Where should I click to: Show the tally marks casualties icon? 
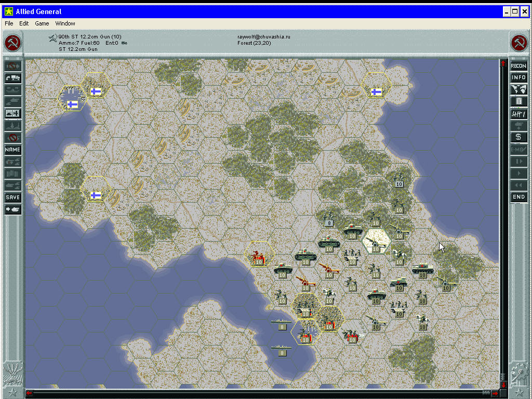tap(518, 114)
